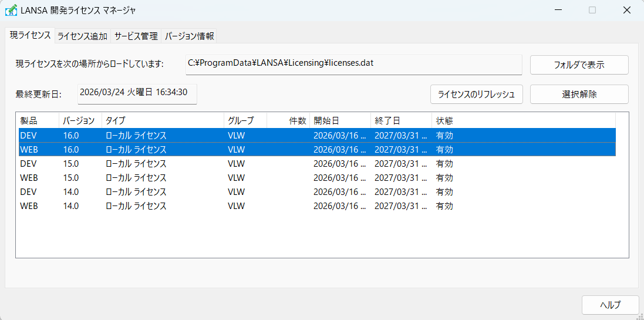Click the 最終更新日 date field
644x320 pixels.
tap(137, 92)
